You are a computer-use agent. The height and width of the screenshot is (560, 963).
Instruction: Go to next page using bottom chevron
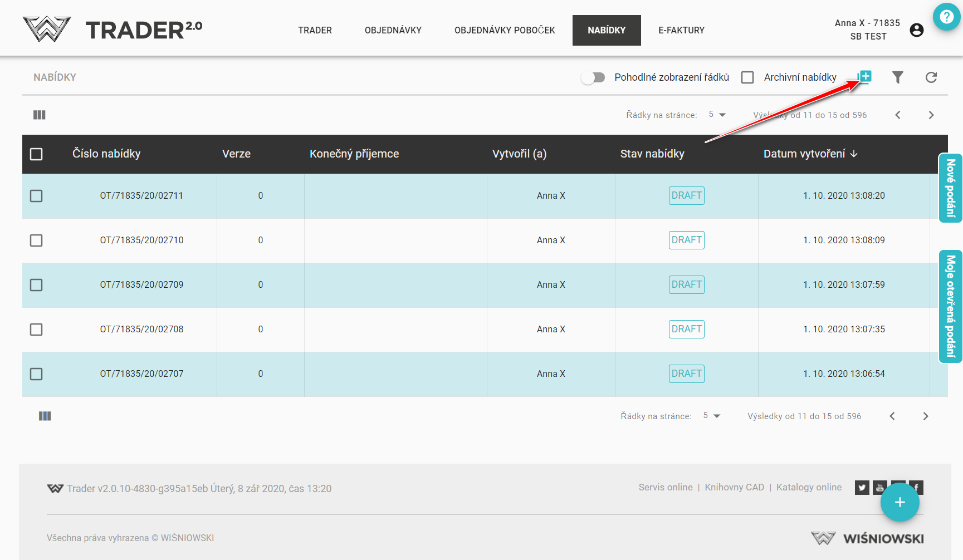[925, 416]
